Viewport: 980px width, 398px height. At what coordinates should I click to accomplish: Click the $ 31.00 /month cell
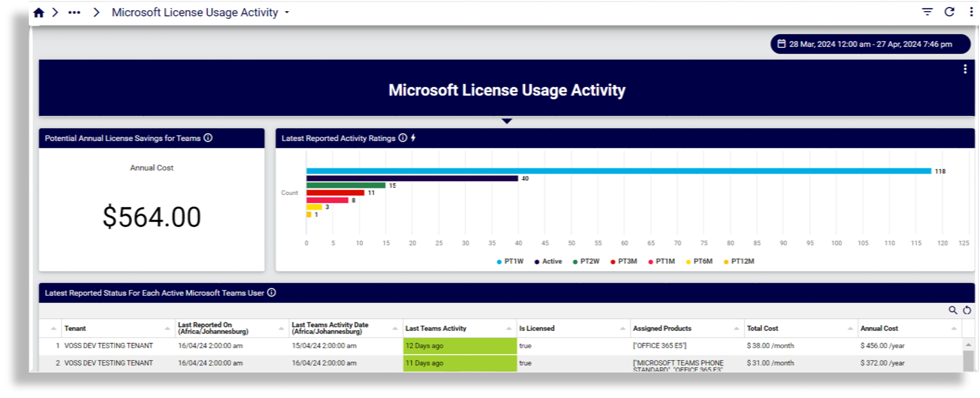770,363
